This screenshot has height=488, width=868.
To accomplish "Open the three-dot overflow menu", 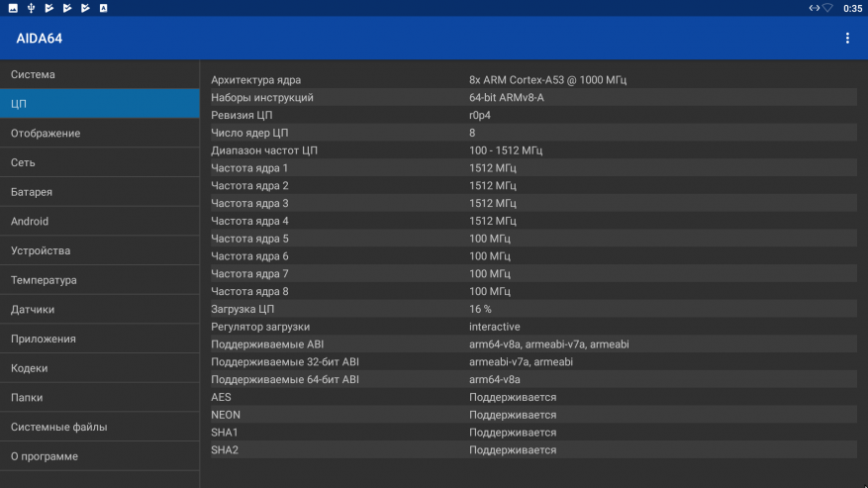I will [x=847, y=39].
